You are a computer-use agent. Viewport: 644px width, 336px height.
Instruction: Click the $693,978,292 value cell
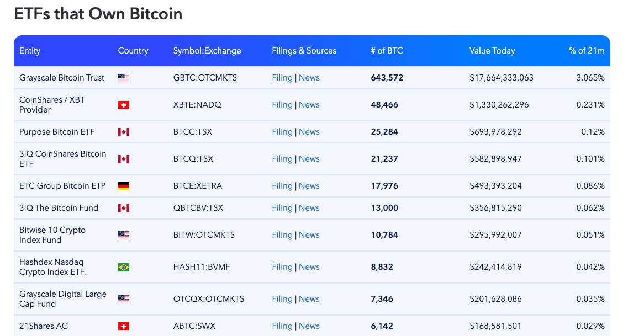[x=496, y=132]
